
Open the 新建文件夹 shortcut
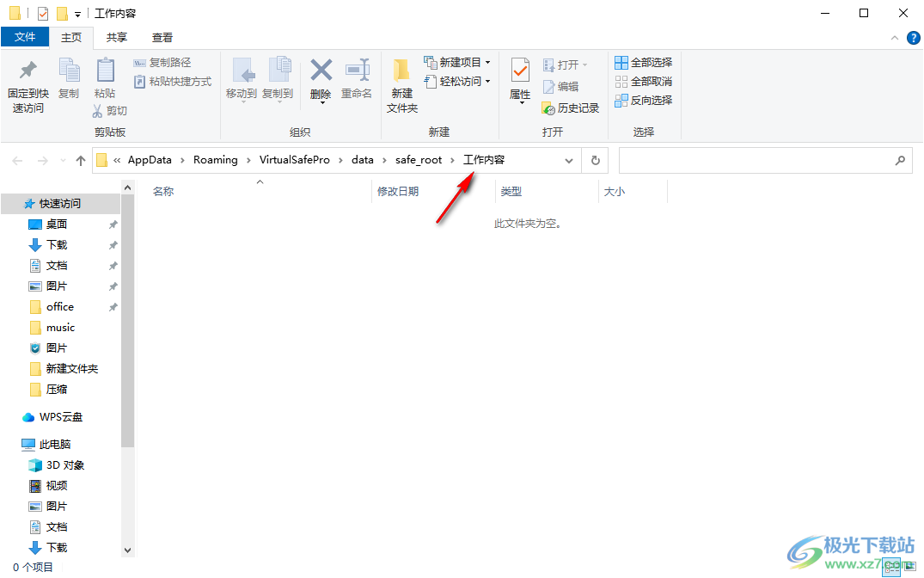[x=72, y=369]
